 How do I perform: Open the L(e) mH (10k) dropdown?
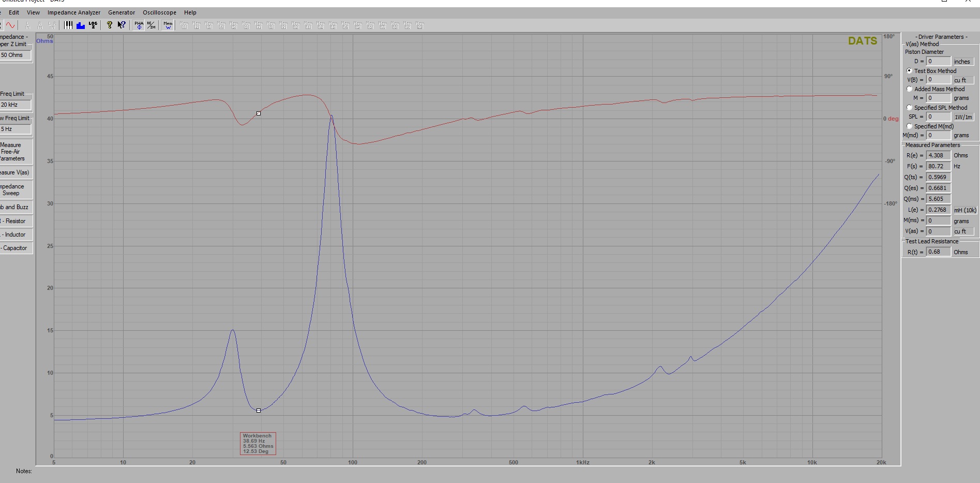(x=965, y=210)
